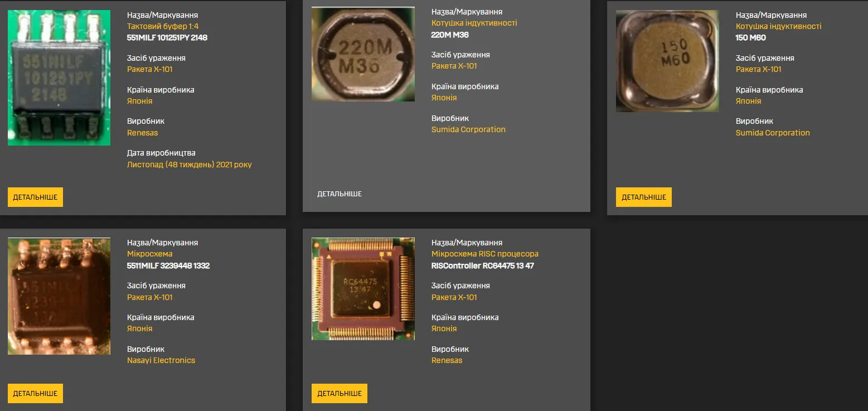
Task: Select marking text '220M M36'
Action: click(450, 35)
